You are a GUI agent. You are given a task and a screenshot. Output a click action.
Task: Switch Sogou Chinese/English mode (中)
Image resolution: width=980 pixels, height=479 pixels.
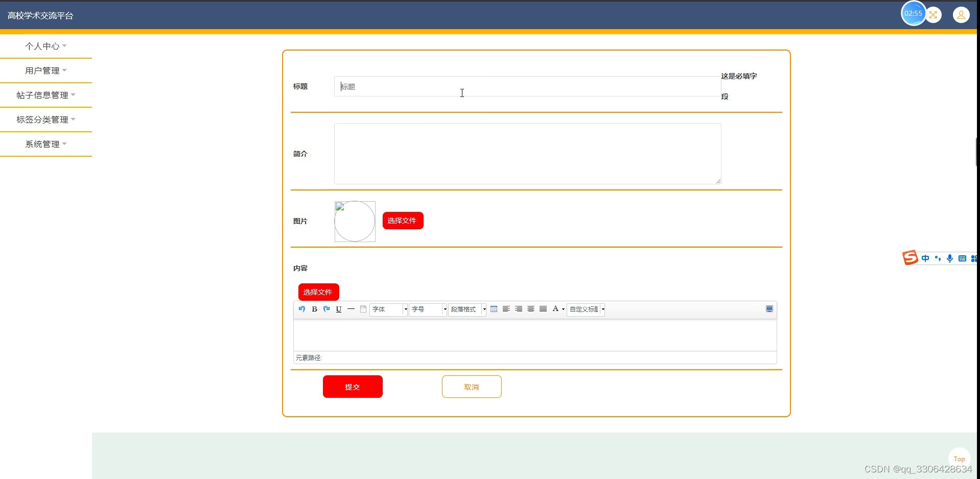[x=925, y=258]
